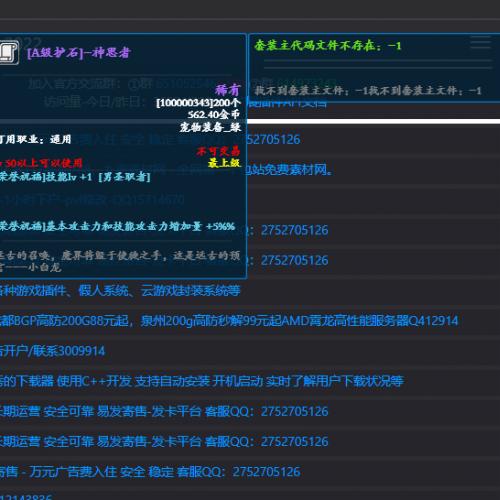Click the 基本攻击力和技能攻击力增加量 stat line

pyautogui.click(x=118, y=226)
